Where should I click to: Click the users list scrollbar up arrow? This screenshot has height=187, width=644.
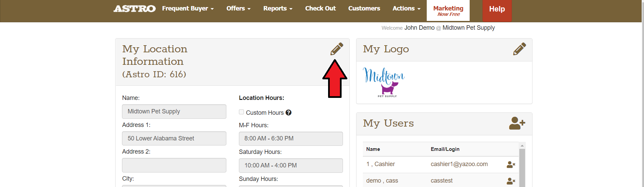click(x=522, y=146)
